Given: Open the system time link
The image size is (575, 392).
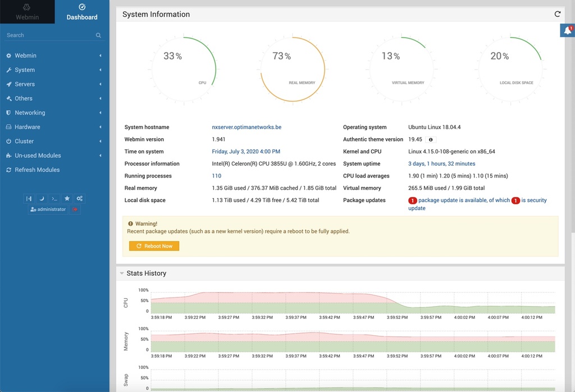Looking at the screenshot, I should 246,152.
